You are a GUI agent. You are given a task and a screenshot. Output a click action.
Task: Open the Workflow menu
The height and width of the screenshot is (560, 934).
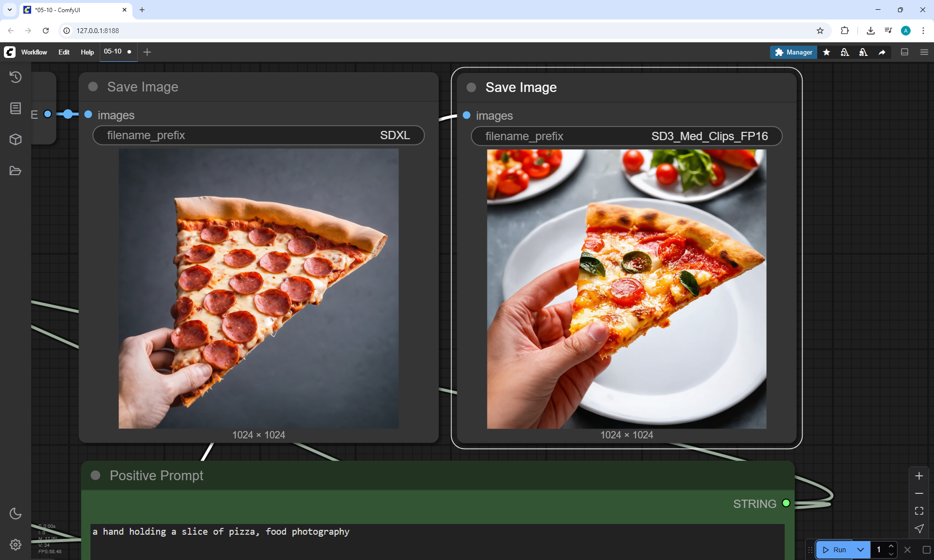34,52
